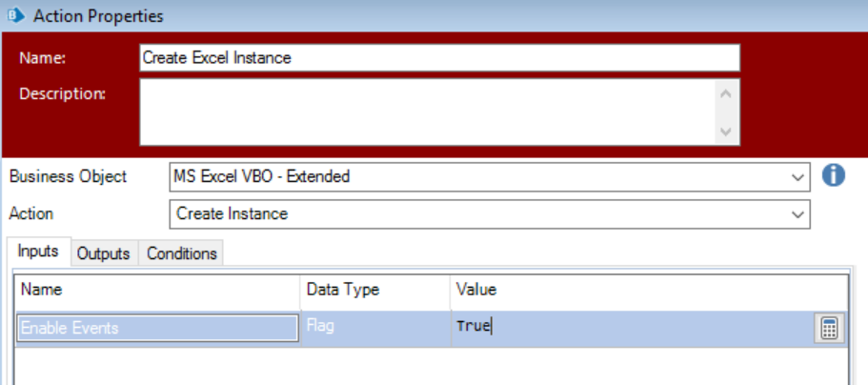
Task: Switch to the Outputs tab
Action: click(x=104, y=253)
